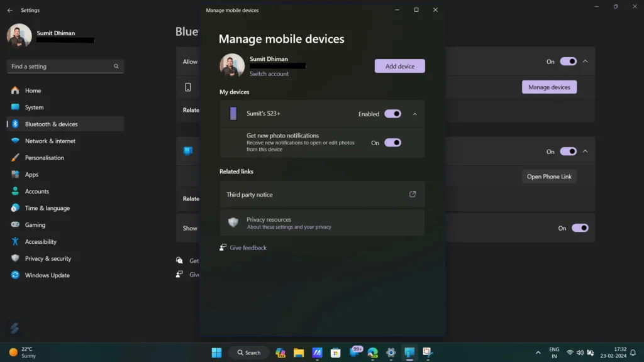Image resolution: width=644 pixels, height=362 pixels.
Task: Click mobile device icon in Settings row
Action: 187,87
